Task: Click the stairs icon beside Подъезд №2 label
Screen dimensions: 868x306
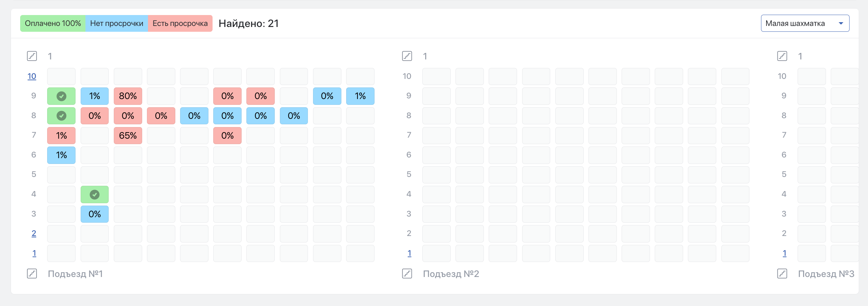Action: [407, 274]
